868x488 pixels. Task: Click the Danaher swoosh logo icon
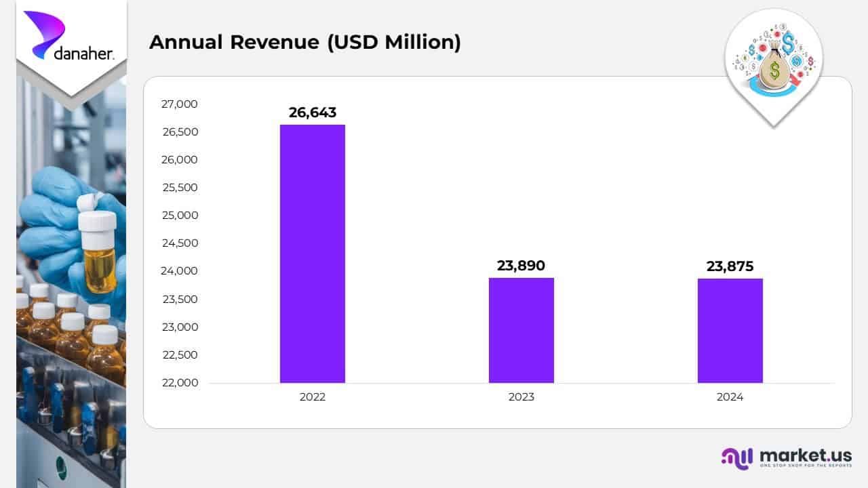point(45,34)
